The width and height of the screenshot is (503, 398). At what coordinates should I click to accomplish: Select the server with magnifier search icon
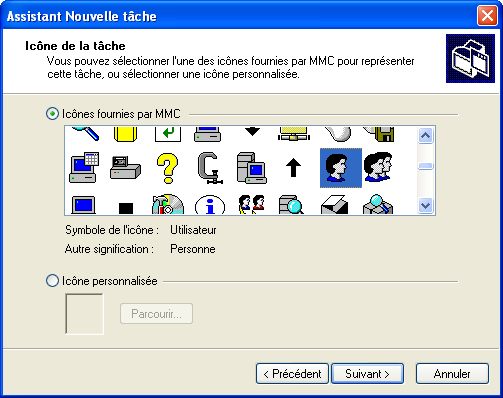coord(291,204)
